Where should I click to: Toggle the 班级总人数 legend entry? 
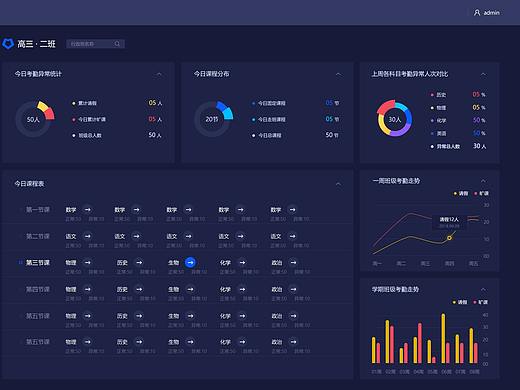(87, 135)
